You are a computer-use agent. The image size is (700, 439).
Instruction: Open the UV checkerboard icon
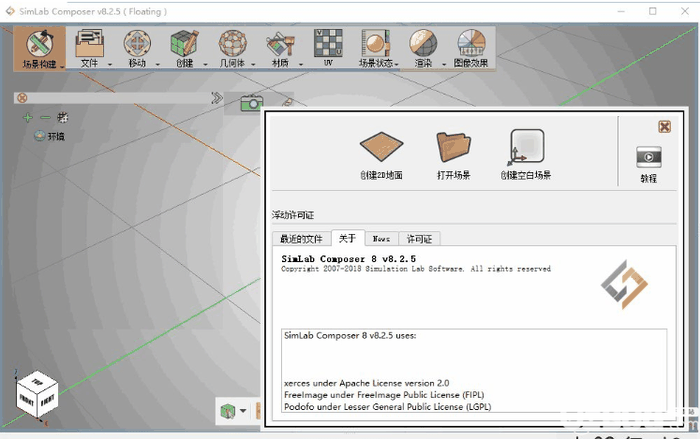(328, 43)
